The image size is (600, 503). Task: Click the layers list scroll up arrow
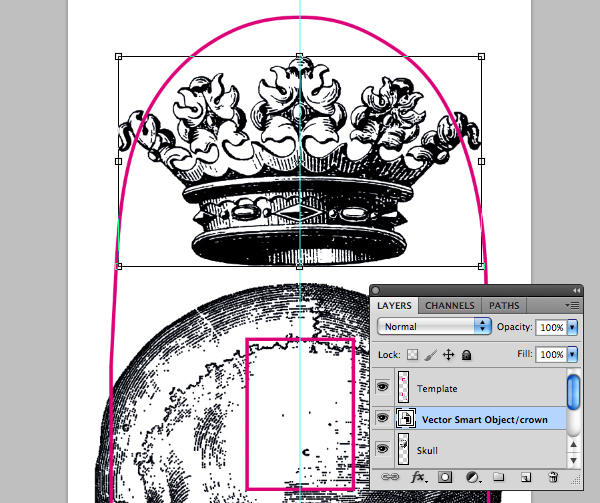[x=573, y=445]
